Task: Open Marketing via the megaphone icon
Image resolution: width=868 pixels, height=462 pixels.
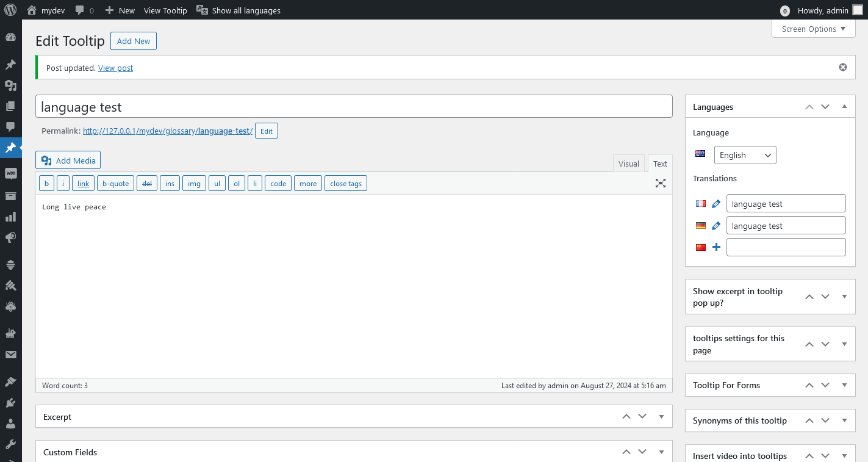Action: [10, 237]
